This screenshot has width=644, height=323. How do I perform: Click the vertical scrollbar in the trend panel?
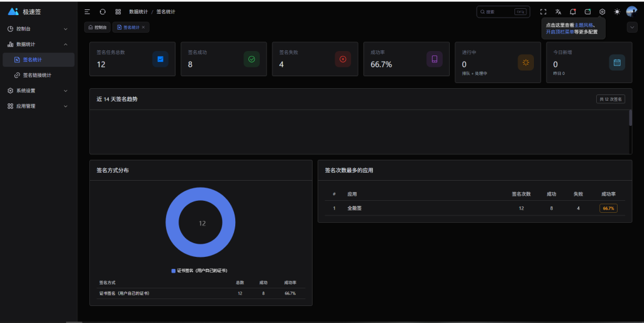pyautogui.click(x=630, y=118)
